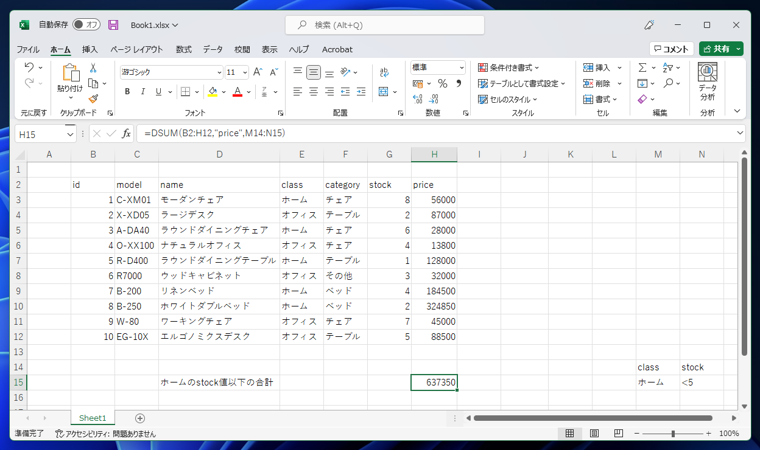Toggle Underline formatting
Screen dimensions: 760x450
(158, 91)
